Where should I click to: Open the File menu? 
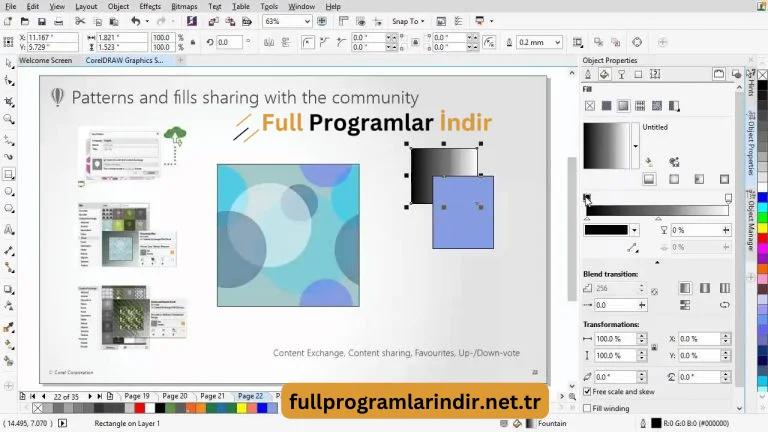pyautogui.click(x=10, y=6)
